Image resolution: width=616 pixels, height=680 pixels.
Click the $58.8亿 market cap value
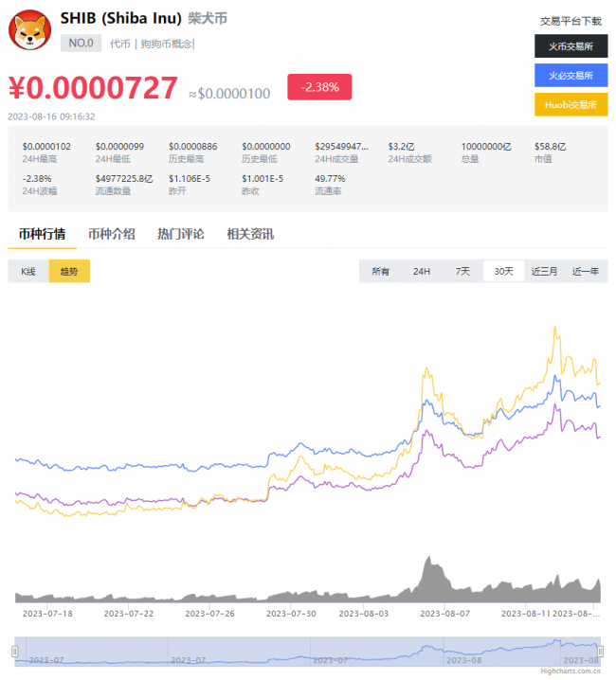coord(550,147)
